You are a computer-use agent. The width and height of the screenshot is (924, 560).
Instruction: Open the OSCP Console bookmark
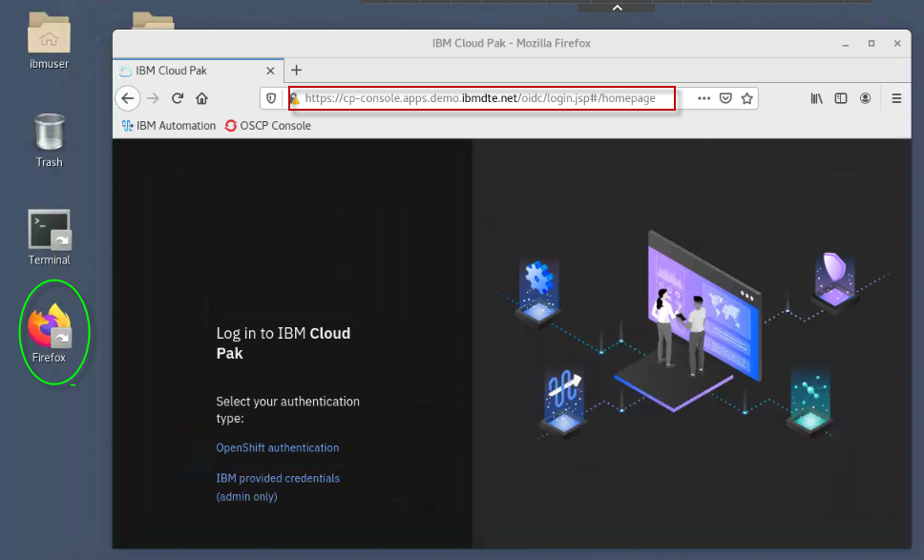pyautogui.click(x=267, y=125)
